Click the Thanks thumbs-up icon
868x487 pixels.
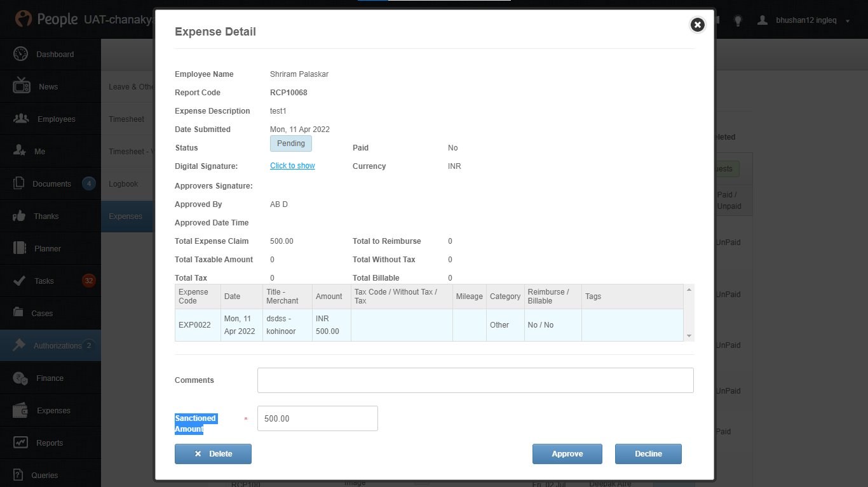(20, 216)
